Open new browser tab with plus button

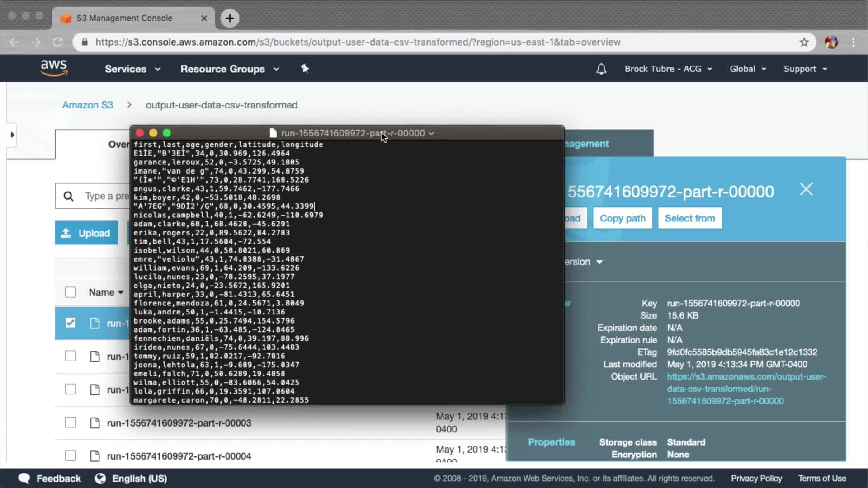click(230, 18)
